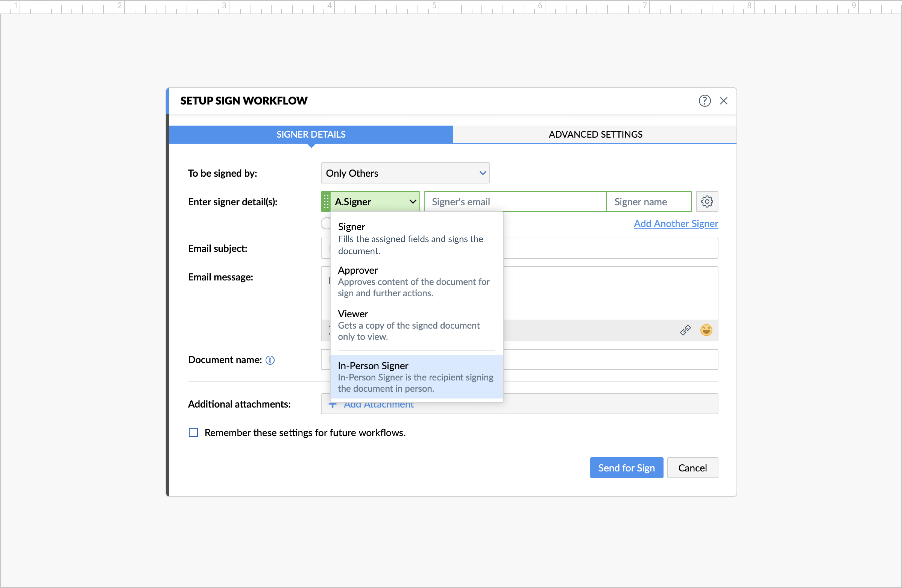Click the plus icon next to Add Attachment
The width and height of the screenshot is (902, 588).
332,404
